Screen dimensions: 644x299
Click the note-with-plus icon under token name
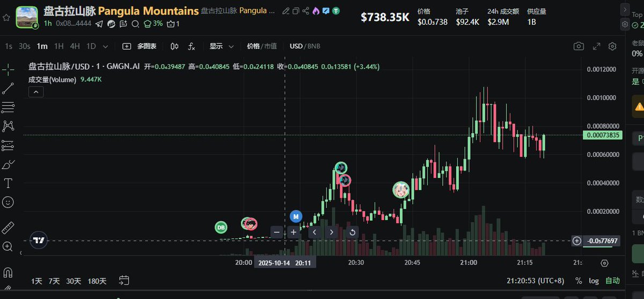(x=123, y=24)
